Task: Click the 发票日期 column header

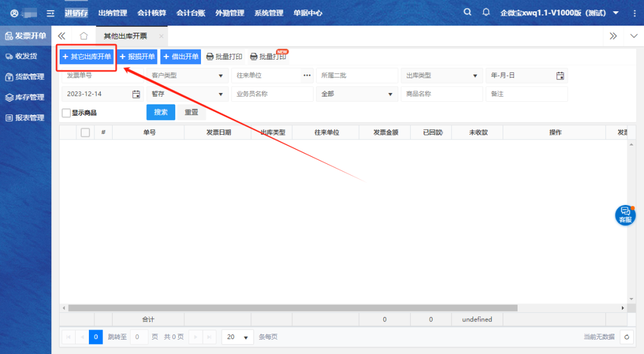Action: pyautogui.click(x=218, y=133)
